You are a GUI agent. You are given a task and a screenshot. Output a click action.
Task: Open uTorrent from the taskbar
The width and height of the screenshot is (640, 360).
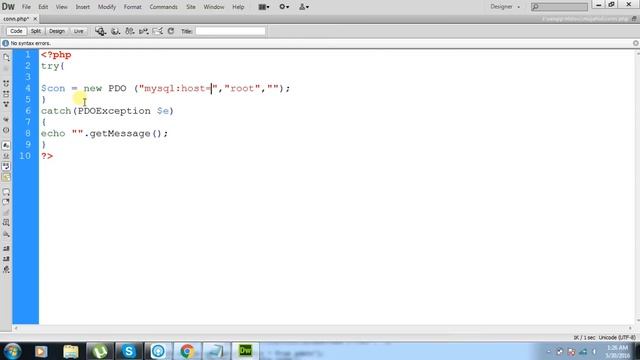(100, 351)
